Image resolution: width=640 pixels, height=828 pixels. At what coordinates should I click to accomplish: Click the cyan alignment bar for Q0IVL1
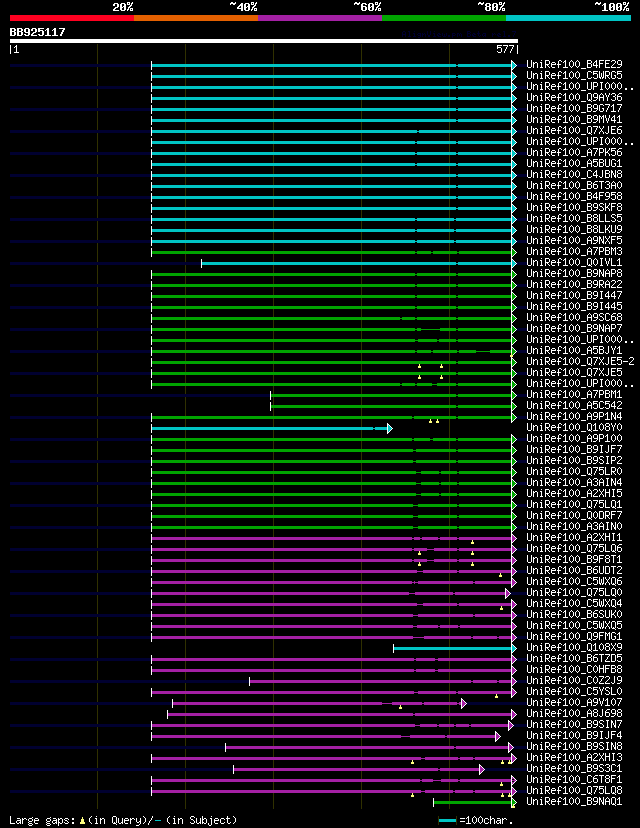[356, 263]
